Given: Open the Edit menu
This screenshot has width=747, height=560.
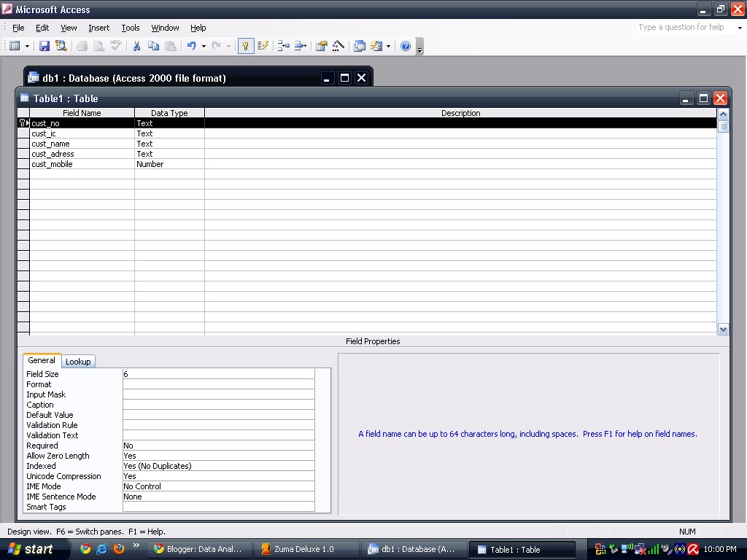Looking at the screenshot, I should pyautogui.click(x=42, y=28).
